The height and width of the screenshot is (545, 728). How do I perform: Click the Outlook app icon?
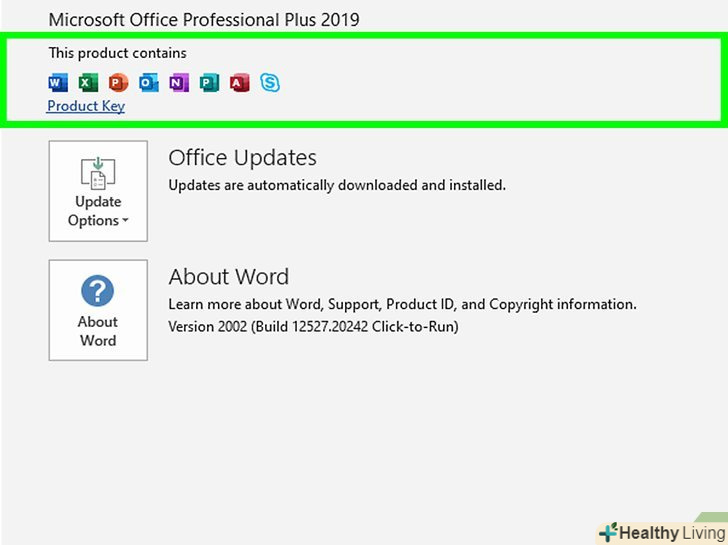(x=149, y=83)
